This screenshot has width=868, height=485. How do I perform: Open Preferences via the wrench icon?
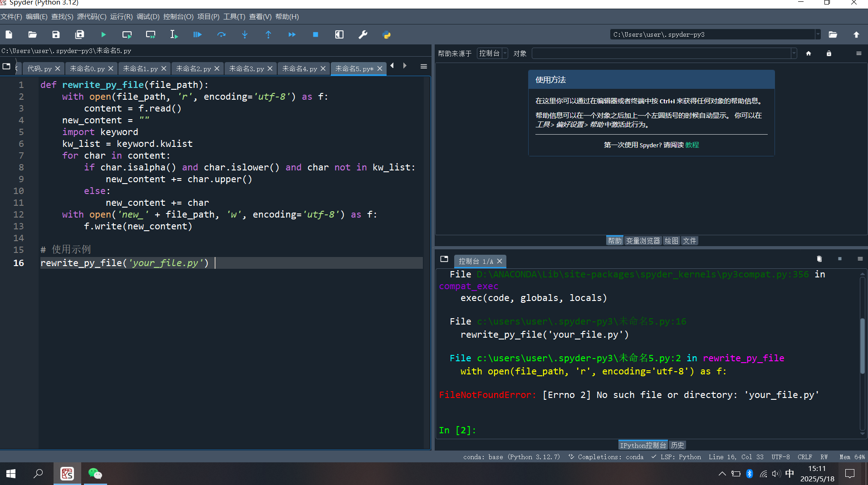tap(363, 34)
